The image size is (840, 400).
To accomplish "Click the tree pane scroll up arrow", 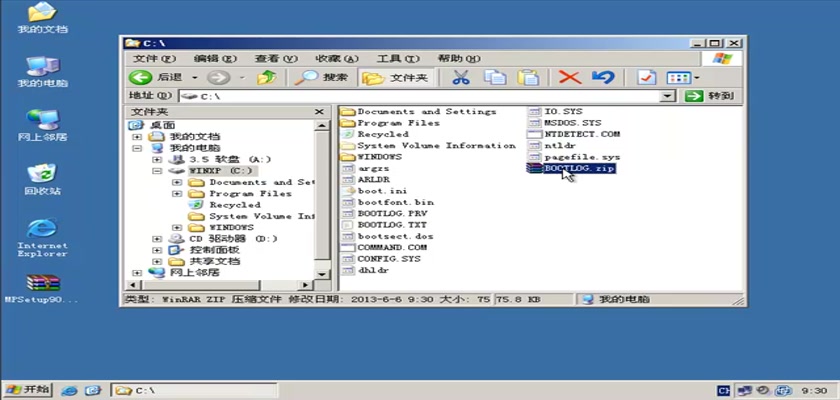I will (x=321, y=126).
